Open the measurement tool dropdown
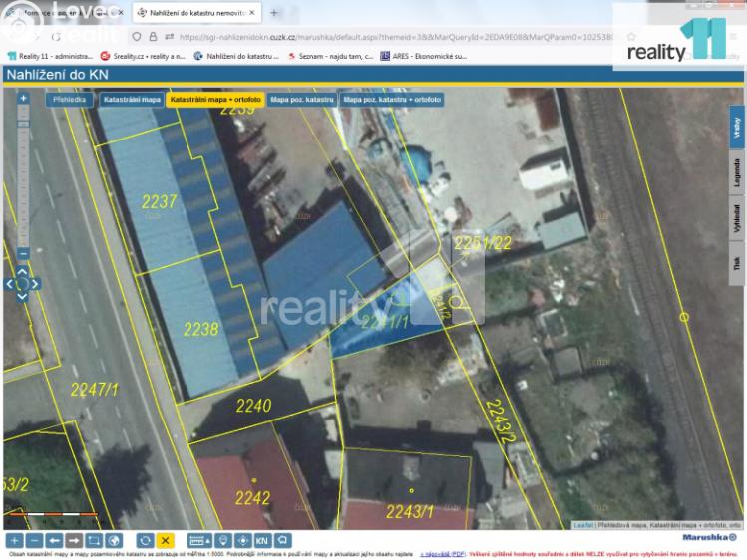 pos(200,540)
